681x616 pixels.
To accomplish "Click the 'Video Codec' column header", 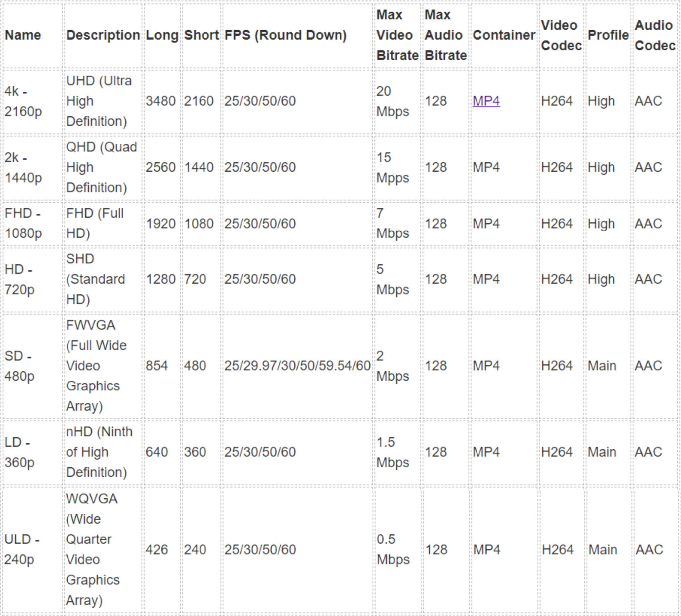I will click(x=561, y=35).
